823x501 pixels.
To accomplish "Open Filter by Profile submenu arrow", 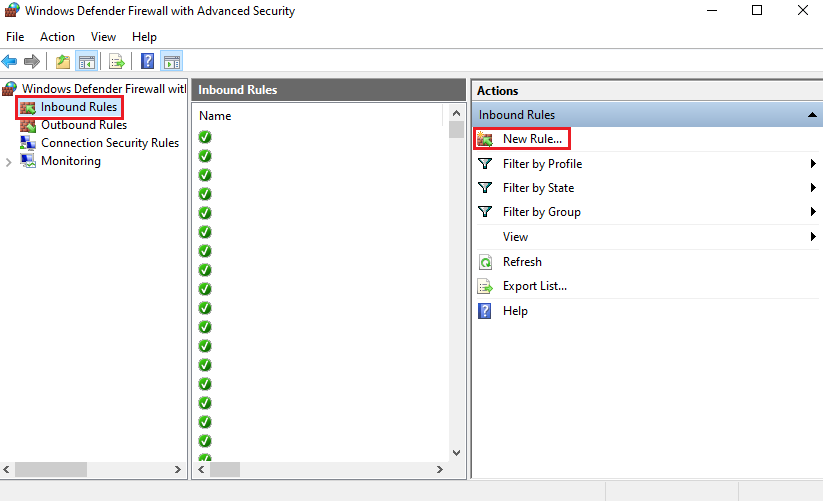I will 813,164.
